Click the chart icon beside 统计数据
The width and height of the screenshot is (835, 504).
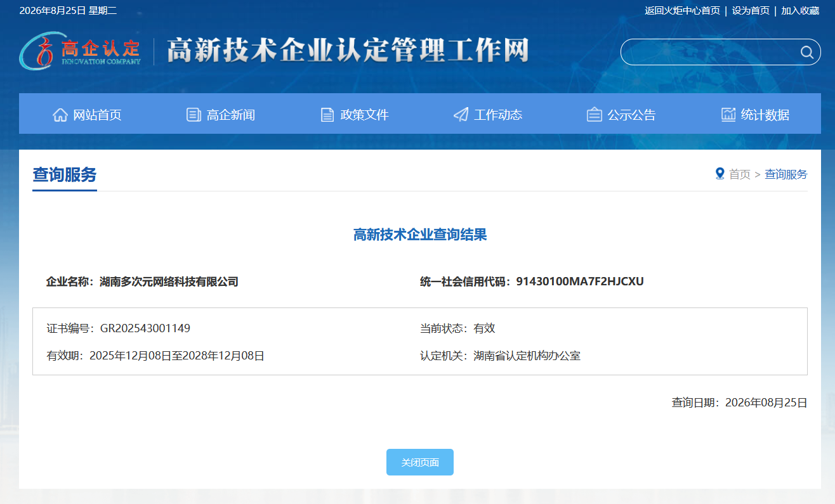728,115
